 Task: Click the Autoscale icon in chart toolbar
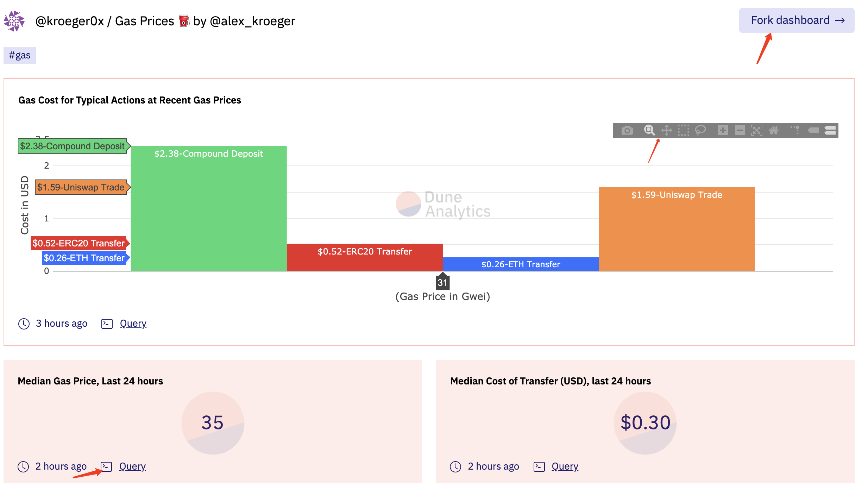click(x=756, y=131)
